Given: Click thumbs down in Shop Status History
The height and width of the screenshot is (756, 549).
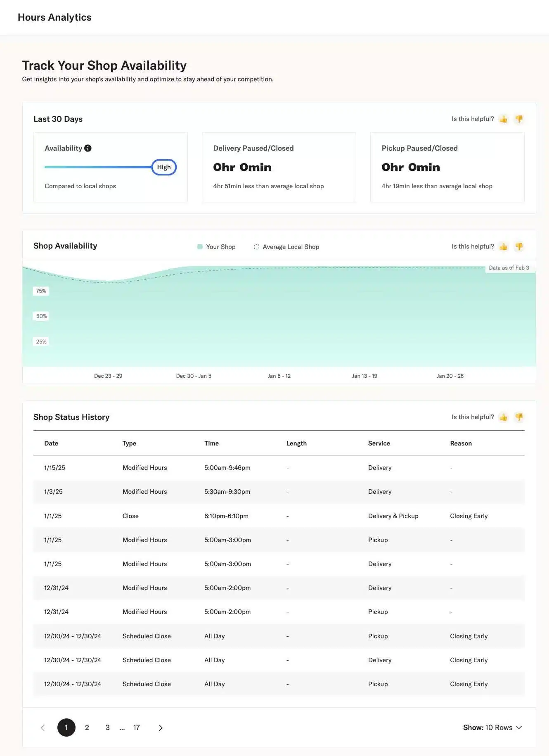Looking at the screenshot, I should pyautogui.click(x=519, y=417).
